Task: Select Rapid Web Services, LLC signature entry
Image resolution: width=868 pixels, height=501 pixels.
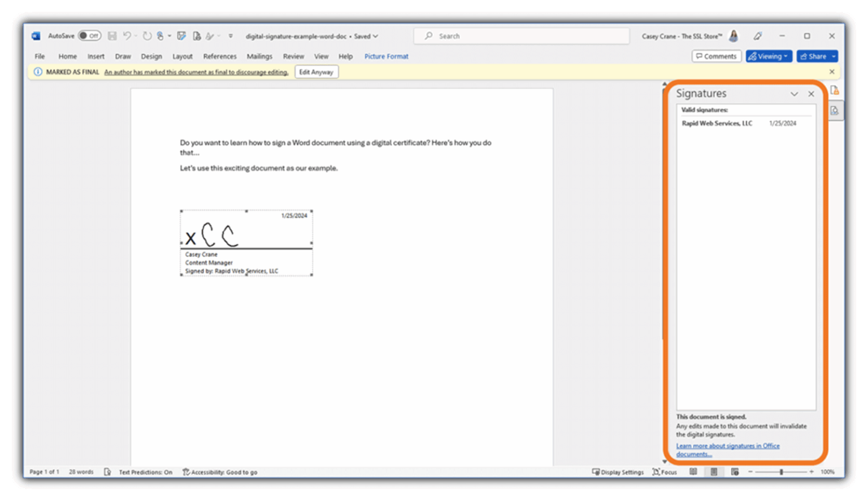Action: pos(717,123)
